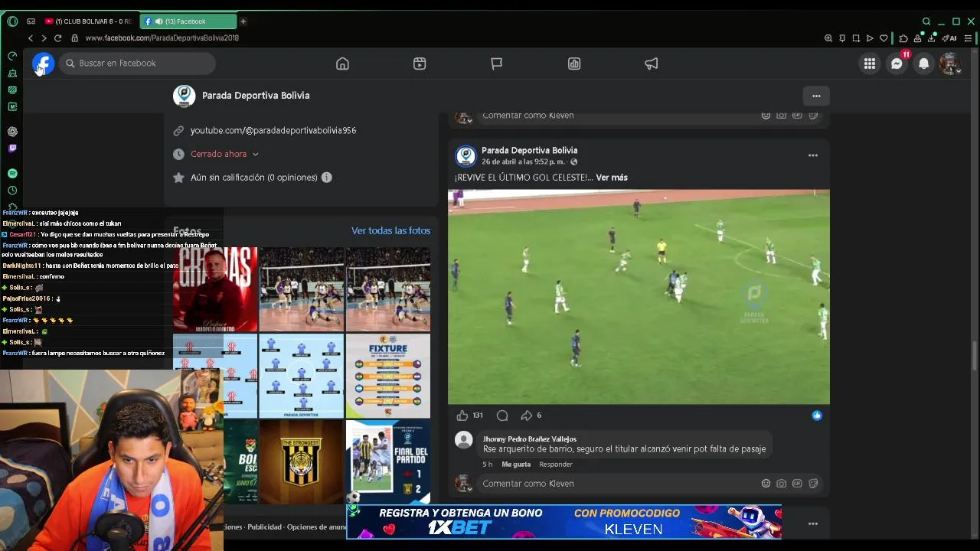This screenshot has width=980, height=551.
Task: Open the Facebook apps grid menu
Action: [x=870, y=64]
